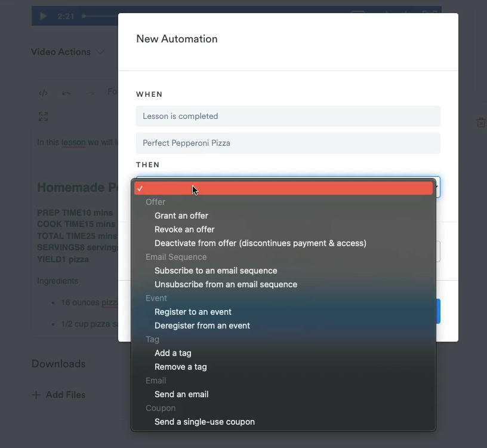Screen dimensions: 487x448
Task: Open the source code view icon
Action: tap(43, 93)
